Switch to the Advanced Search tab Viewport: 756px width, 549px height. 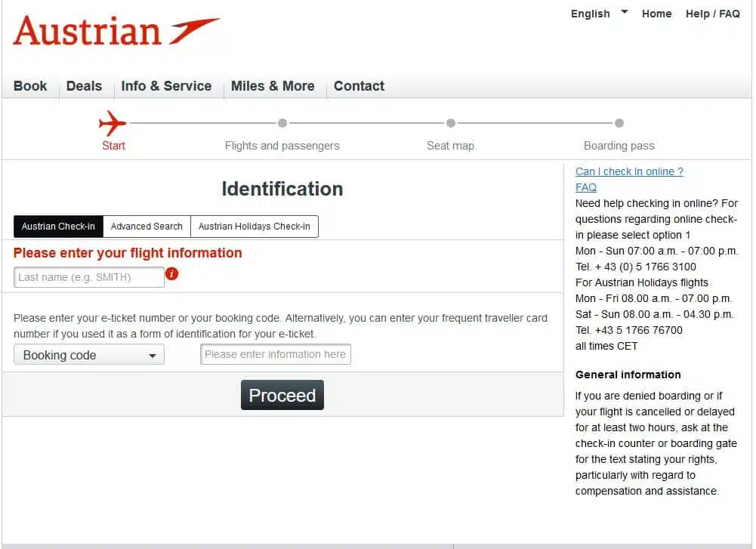tap(147, 226)
